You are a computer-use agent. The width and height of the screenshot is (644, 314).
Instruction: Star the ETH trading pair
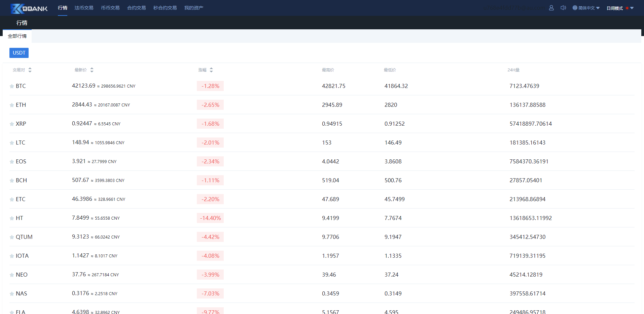click(x=12, y=105)
